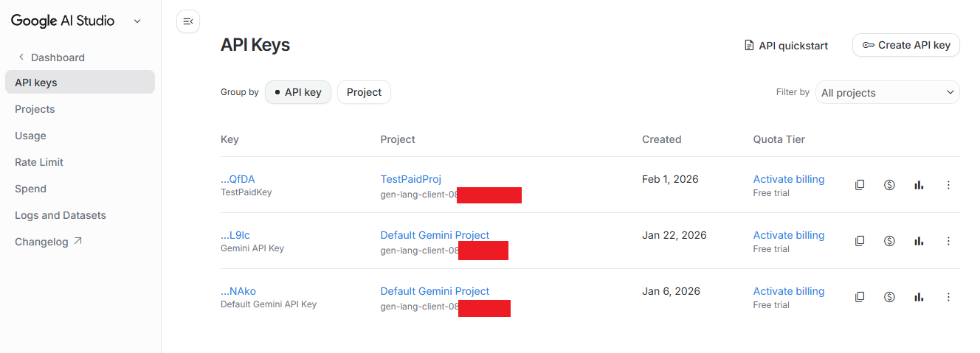Image resolution: width=980 pixels, height=353 pixels.
Task: Collapse the sidebar navigation panel
Action: [x=188, y=21]
